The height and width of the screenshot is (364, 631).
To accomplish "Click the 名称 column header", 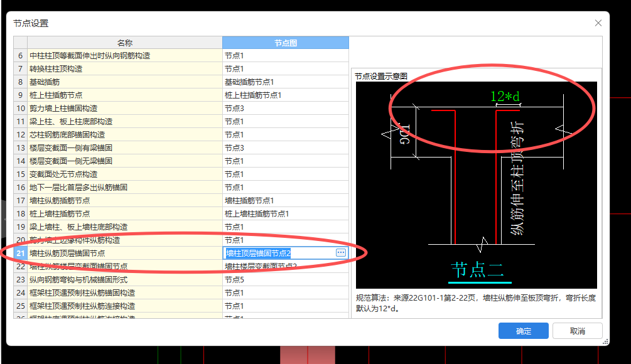I will [x=124, y=42].
